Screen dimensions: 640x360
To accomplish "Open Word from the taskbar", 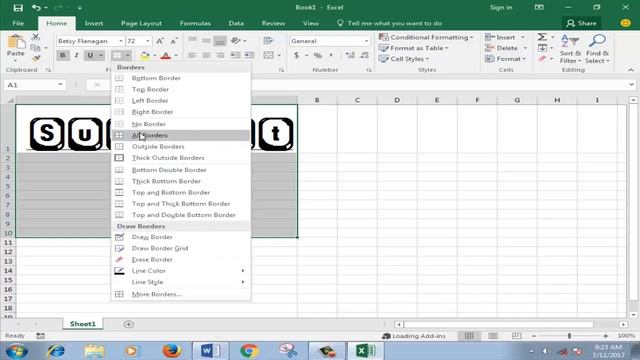I will [210, 351].
